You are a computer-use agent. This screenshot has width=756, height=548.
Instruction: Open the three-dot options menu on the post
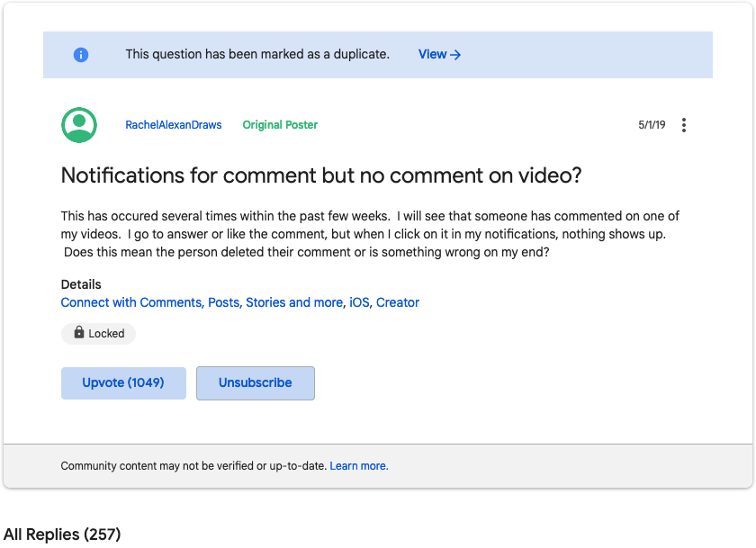684,125
